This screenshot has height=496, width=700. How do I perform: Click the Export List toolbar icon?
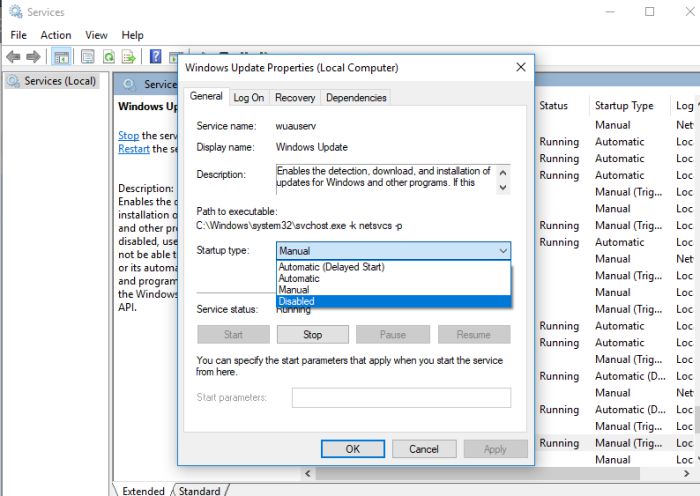tap(129, 57)
